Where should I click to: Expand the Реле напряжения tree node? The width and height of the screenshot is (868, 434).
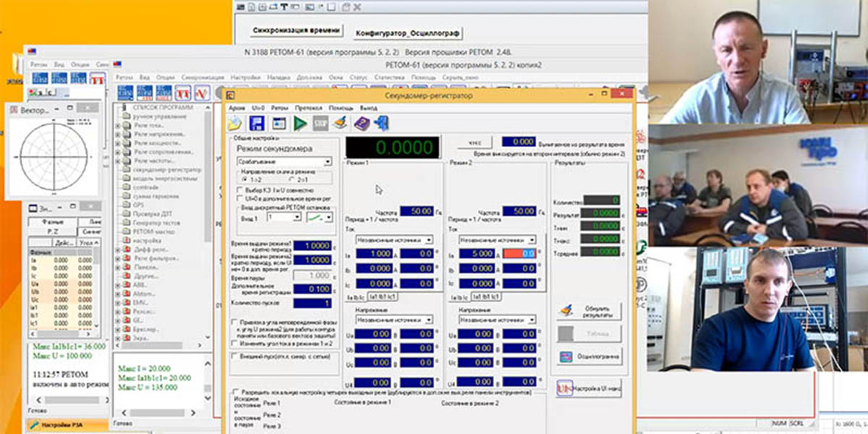(x=118, y=135)
